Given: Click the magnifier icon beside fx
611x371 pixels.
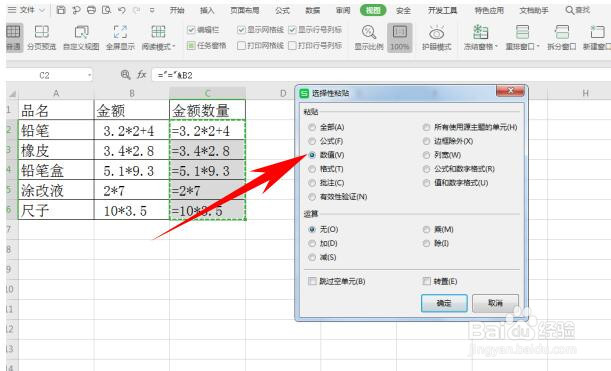Looking at the screenshot, I should click(125, 74).
